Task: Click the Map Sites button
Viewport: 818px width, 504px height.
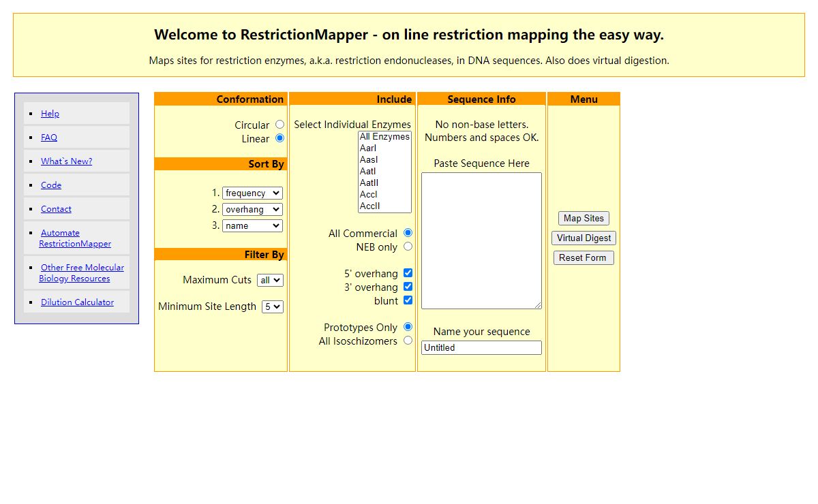Action: click(x=584, y=219)
